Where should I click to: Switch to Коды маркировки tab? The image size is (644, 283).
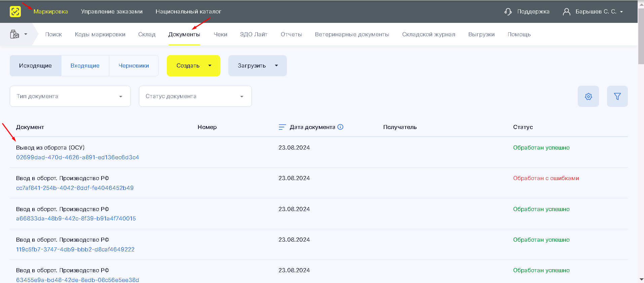(x=100, y=34)
